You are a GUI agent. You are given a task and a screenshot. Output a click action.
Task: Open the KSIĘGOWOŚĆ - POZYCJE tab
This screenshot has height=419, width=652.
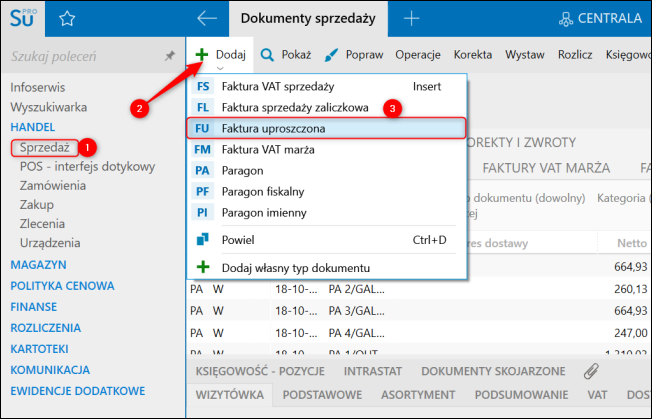click(260, 371)
